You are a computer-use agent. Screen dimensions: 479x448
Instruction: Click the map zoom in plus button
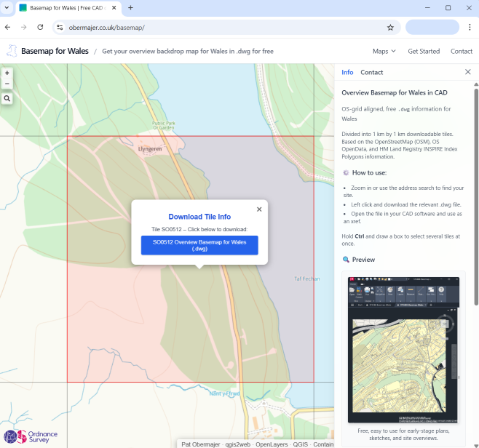point(7,73)
